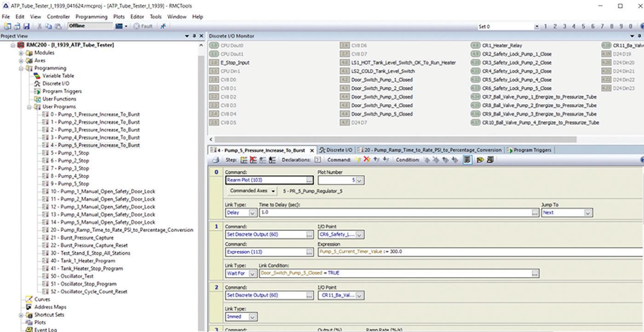
Task: Click the highlighted view icon after Condition tools
Action: pos(467,160)
